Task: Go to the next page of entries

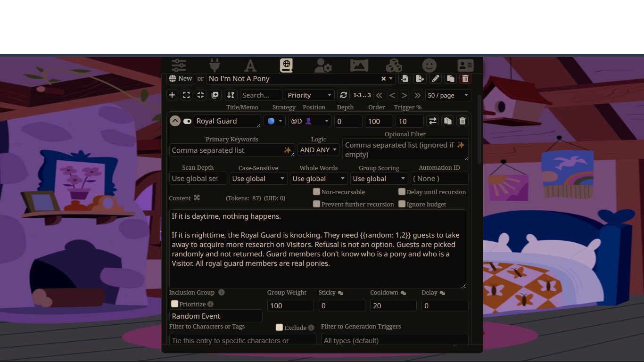Action: coord(405,95)
